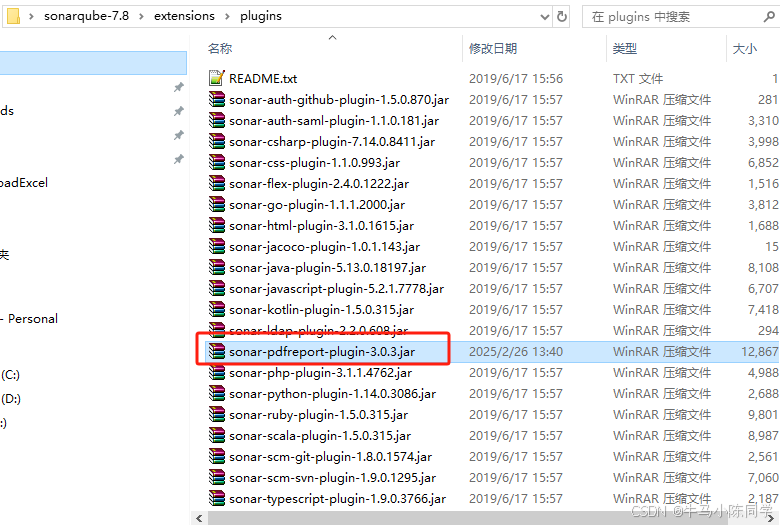Sort files by the 修改日期 column header
The image size is (780, 525).
point(493,48)
